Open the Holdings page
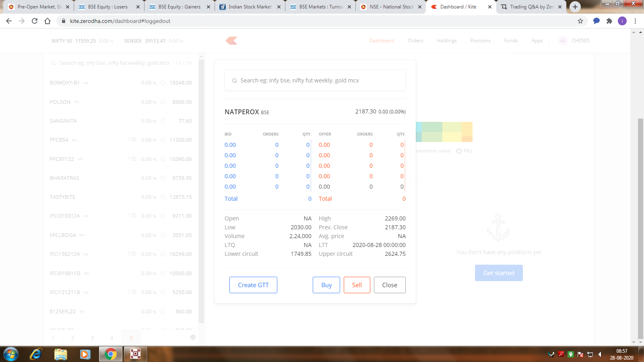This screenshot has height=362, width=644. (x=447, y=41)
